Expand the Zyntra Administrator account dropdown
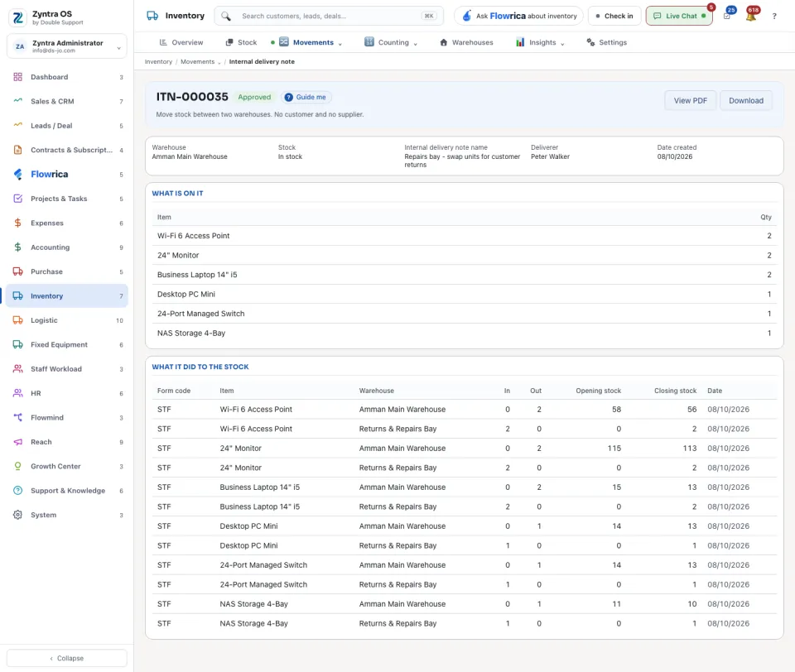 coord(118,48)
